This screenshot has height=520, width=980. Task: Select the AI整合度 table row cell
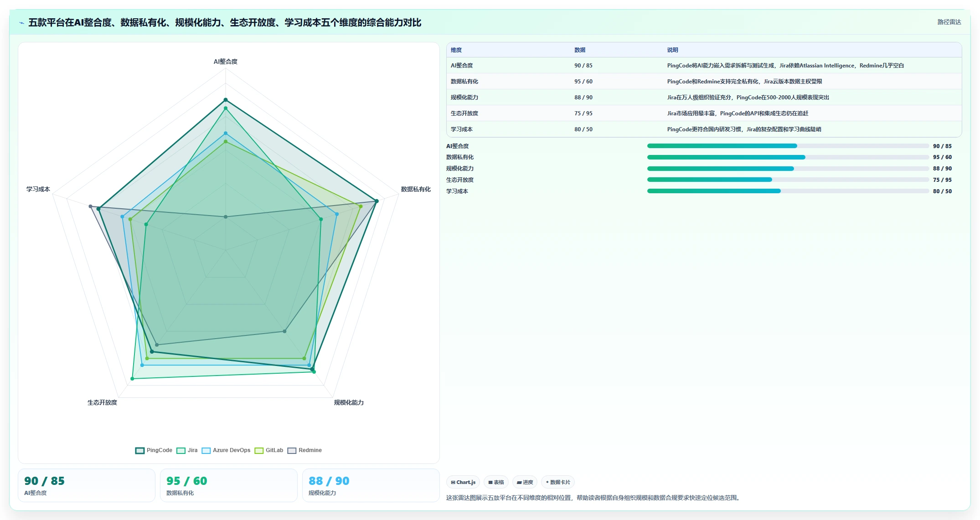click(x=462, y=66)
